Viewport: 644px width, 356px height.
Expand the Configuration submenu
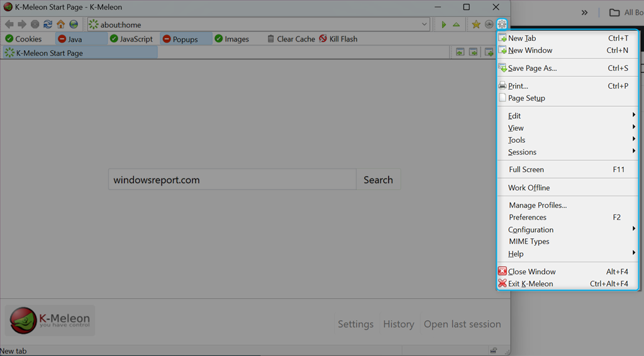pos(567,230)
